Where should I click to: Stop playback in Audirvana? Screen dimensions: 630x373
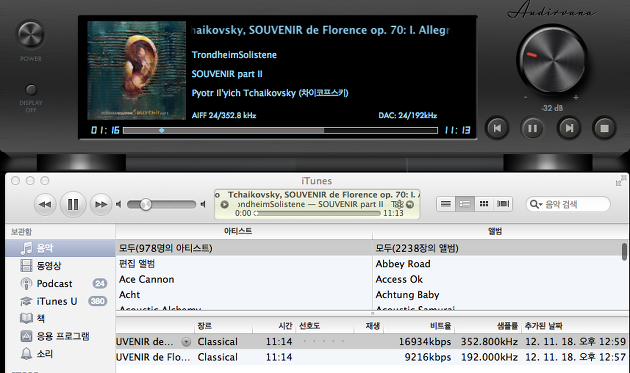click(604, 128)
